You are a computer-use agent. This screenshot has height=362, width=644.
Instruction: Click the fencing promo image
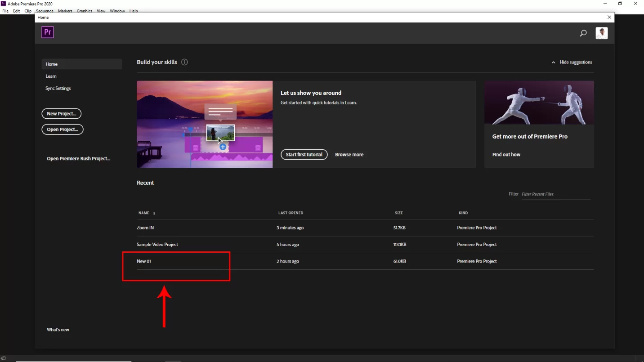(539, 103)
